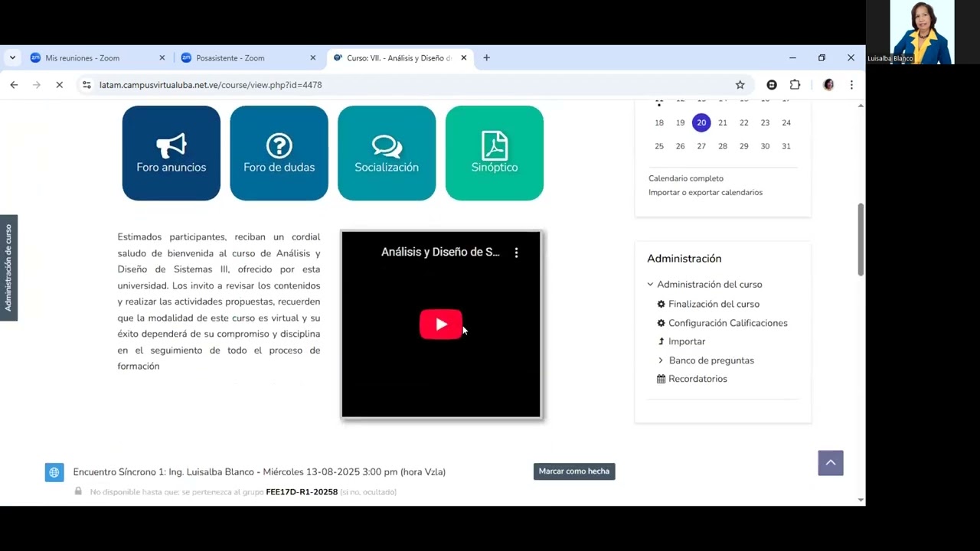Click the group name FEE17D-R1-20258

click(302, 492)
